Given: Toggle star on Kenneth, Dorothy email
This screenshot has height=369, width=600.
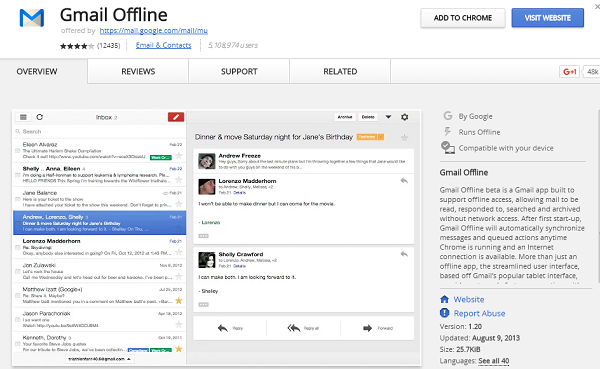Looking at the screenshot, I should tap(178, 349).
